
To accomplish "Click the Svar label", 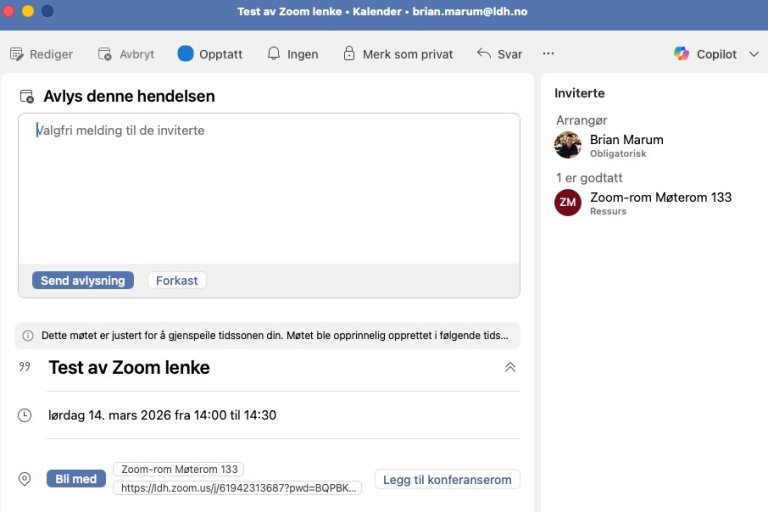I will [x=509, y=54].
